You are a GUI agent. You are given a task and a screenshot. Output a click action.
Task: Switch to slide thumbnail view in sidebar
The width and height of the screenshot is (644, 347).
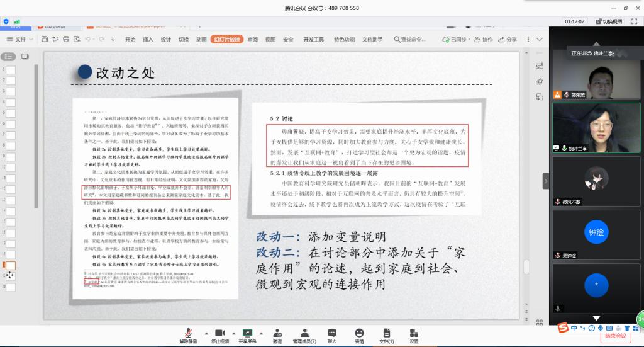25,57
